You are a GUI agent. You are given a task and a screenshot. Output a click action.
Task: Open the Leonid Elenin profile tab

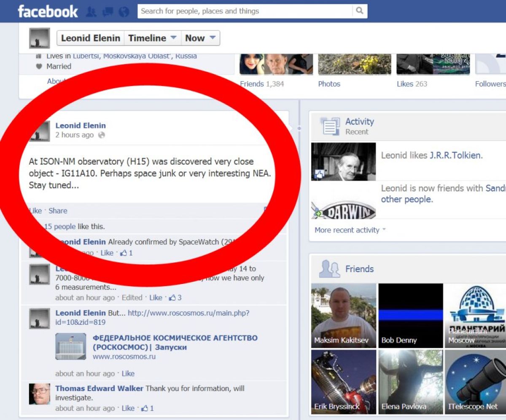tap(90, 38)
